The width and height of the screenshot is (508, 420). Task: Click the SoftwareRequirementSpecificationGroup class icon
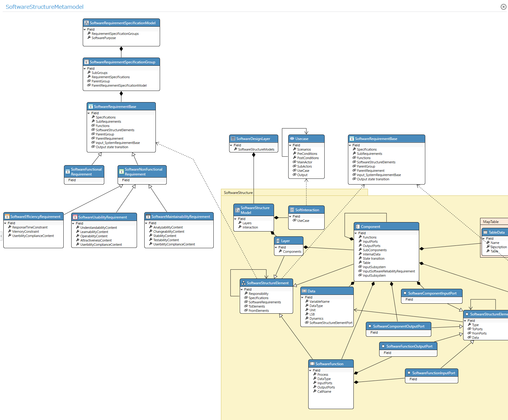(x=86, y=62)
